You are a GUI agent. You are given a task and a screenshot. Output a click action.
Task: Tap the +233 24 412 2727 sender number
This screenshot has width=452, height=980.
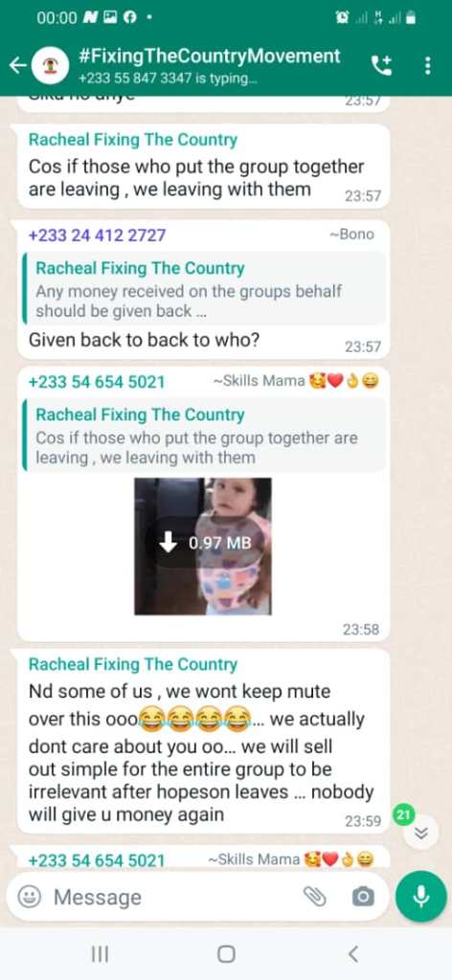point(98,235)
